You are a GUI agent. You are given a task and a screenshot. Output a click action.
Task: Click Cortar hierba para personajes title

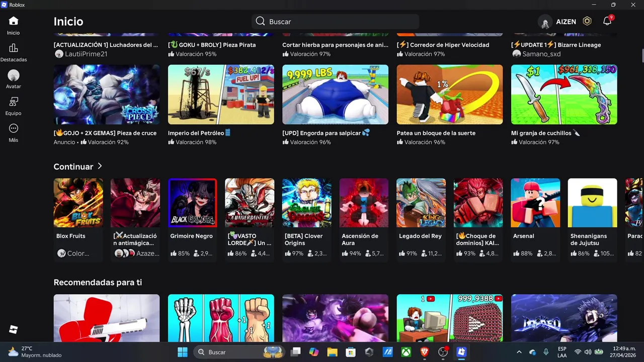335,45
